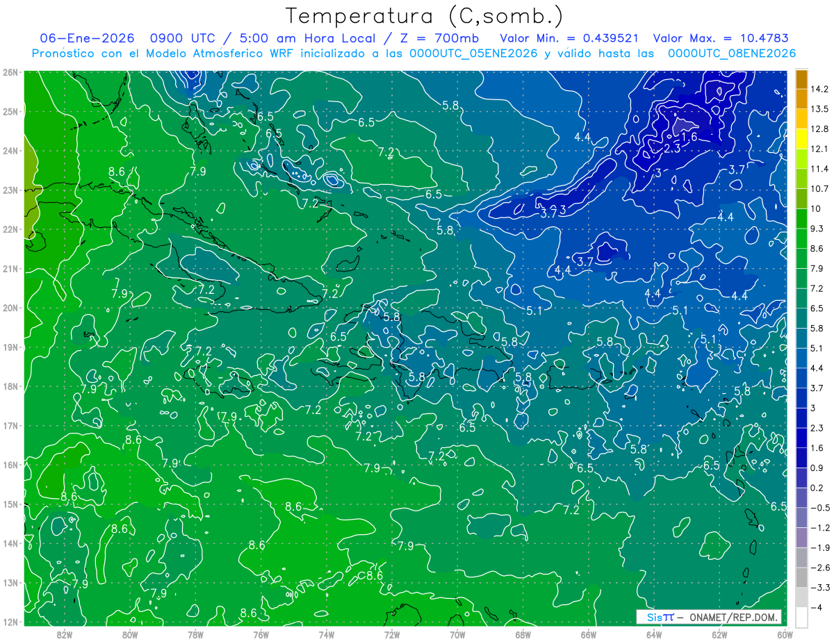Click the 12N latitude axis label
834x644 pixels.
(x=10, y=622)
